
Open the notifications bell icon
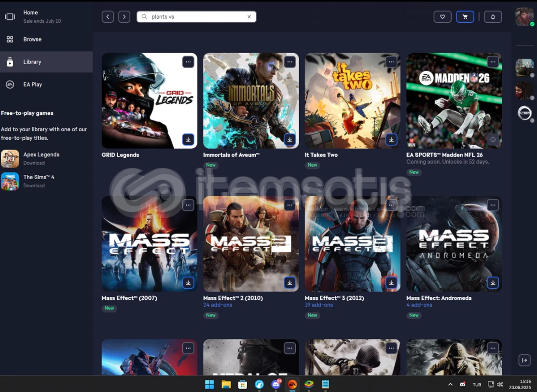pyautogui.click(x=493, y=16)
